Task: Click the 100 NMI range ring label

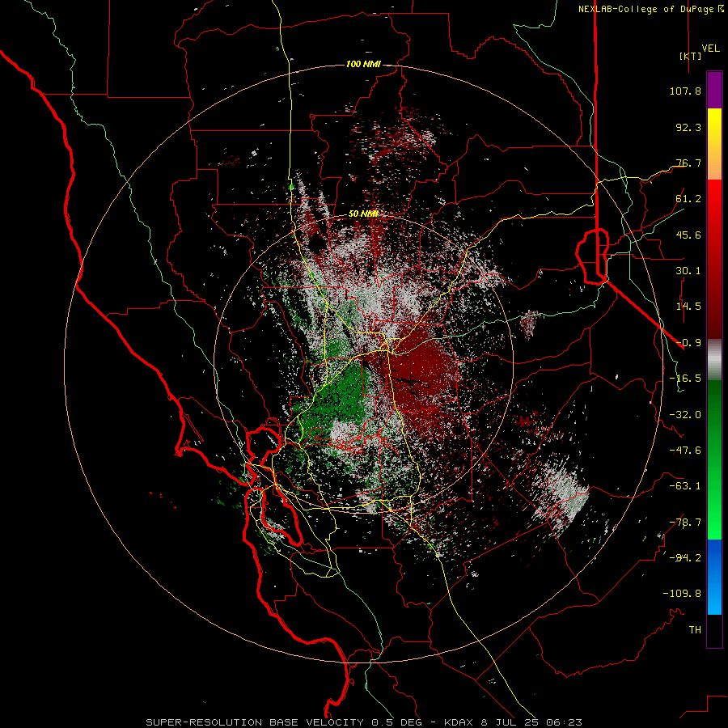Action: [x=363, y=64]
